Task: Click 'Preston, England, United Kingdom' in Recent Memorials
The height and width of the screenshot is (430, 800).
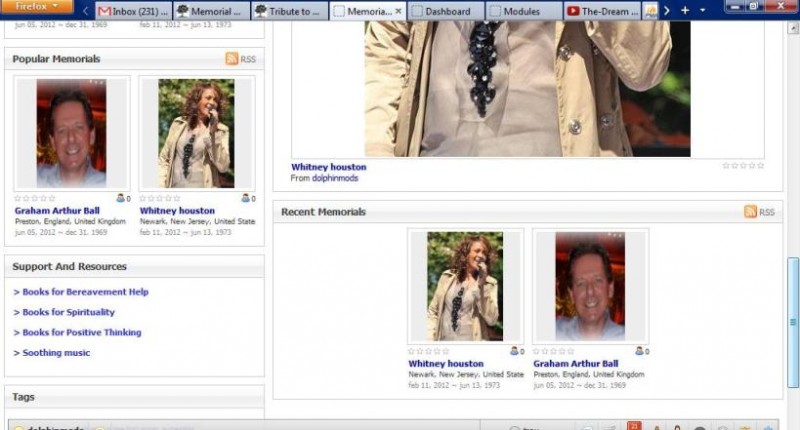Action: (589, 374)
